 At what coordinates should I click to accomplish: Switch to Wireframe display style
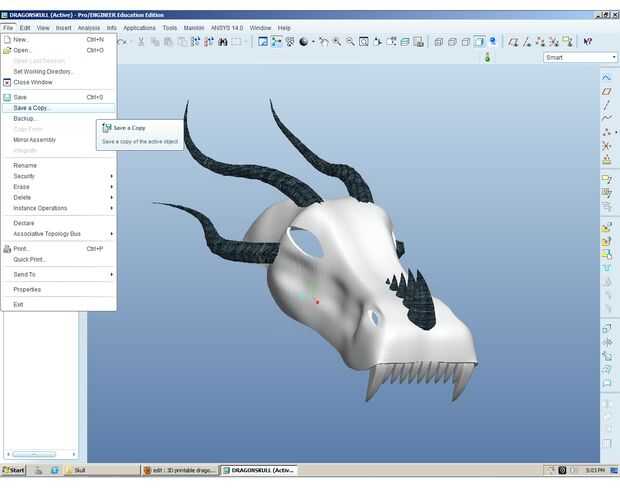pyautogui.click(x=439, y=42)
